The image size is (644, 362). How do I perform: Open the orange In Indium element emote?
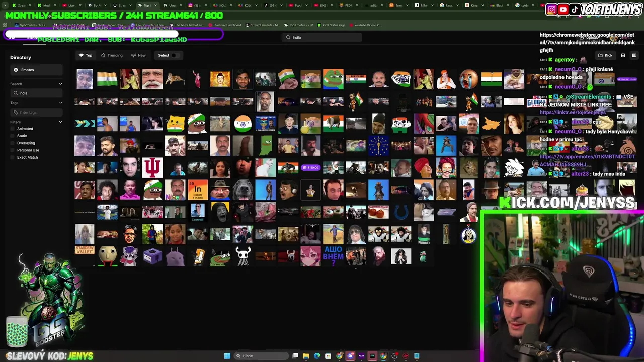(x=198, y=190)
